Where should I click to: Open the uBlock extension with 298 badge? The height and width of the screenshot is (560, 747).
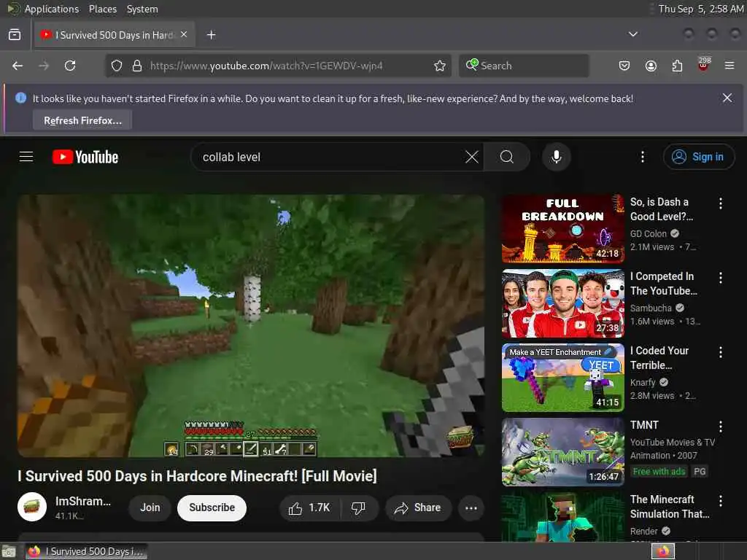703,65
